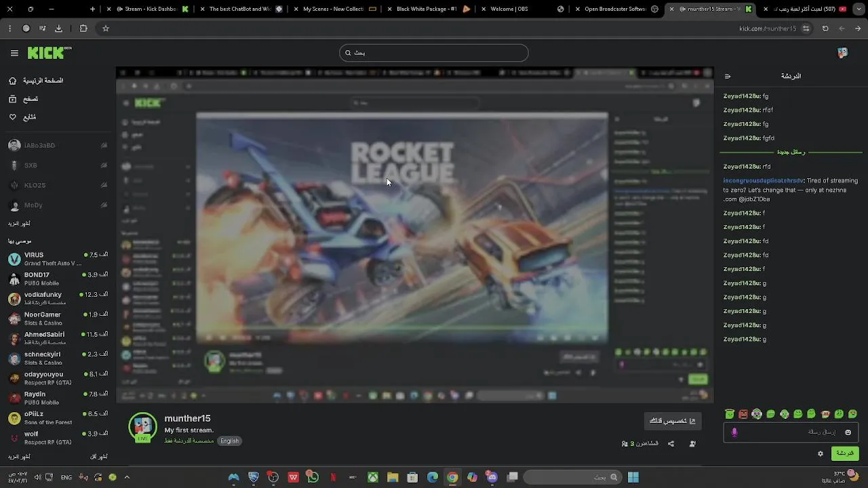Click the munther15 streamer avatar
Image resolution: width=868 pixels, height=488 pixels.
[x=142, y=427]
